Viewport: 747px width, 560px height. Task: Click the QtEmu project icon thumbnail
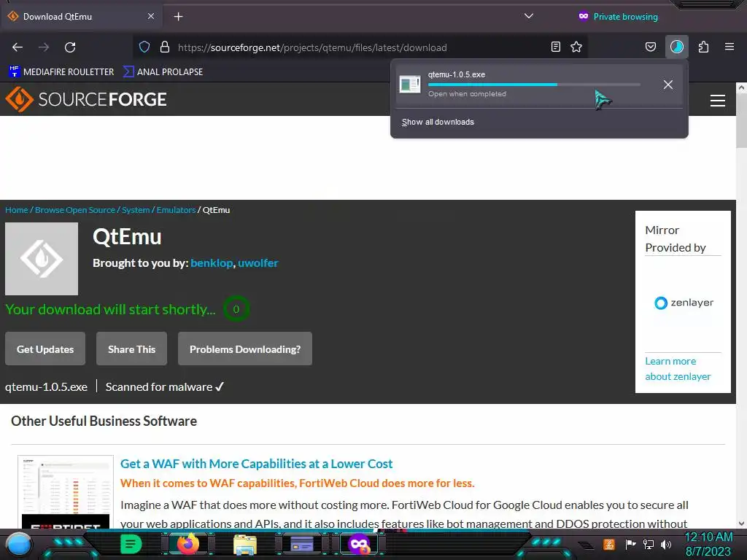point(42,259)
